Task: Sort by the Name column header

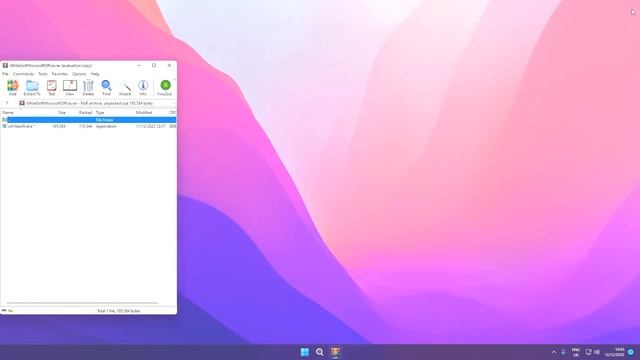Action: pyautogui.click(x=8, y=113)
